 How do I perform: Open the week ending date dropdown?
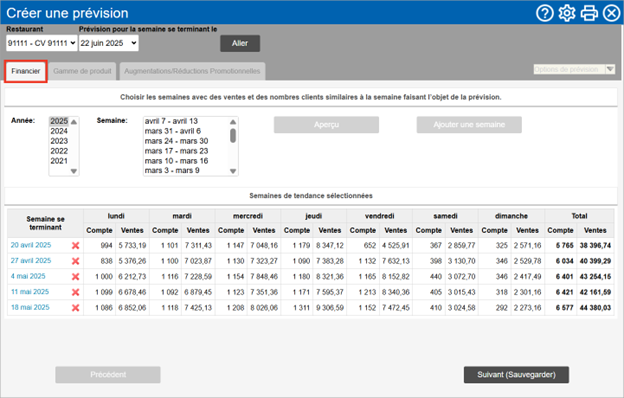[109, 43]
